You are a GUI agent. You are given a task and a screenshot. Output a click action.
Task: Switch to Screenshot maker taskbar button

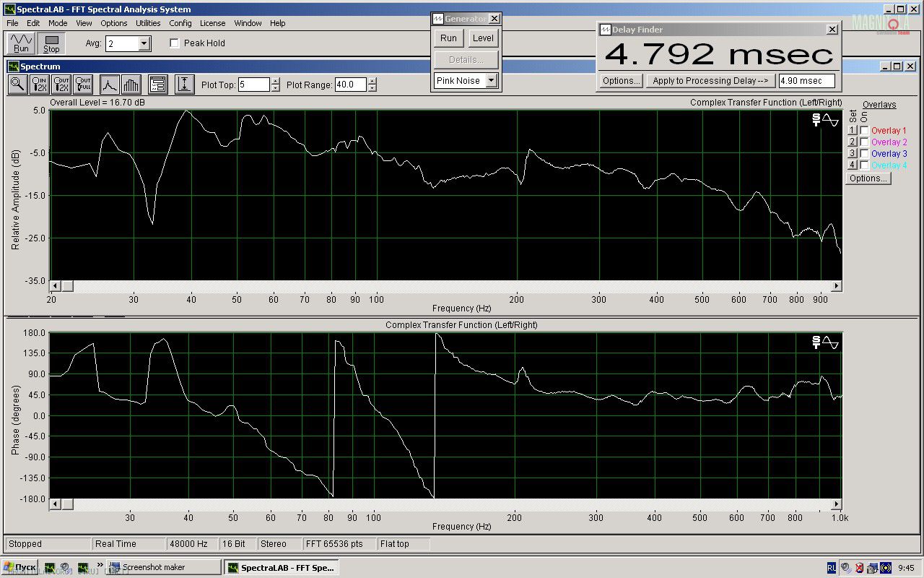pyautogui.click(x=165, y=567)
